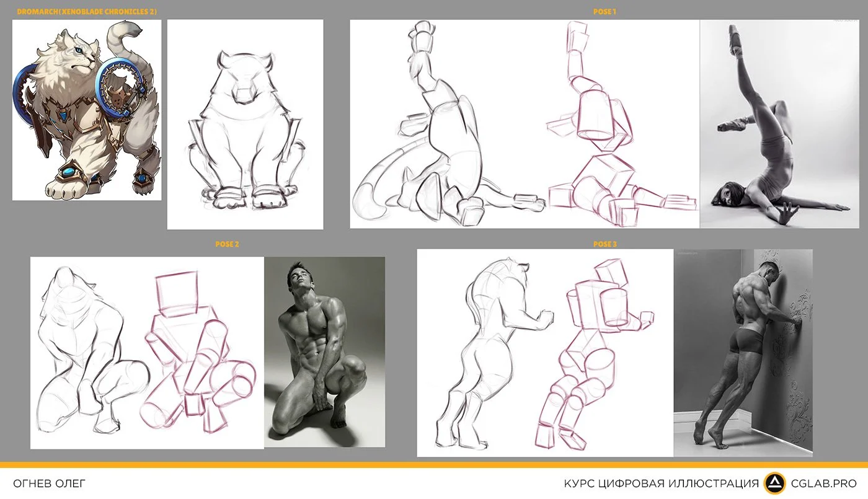Click the КУРС ЦИФРОВАЯ ИЛЛЮСТРАЦИЯ text
Screen dimensions: 868x499
661,484
